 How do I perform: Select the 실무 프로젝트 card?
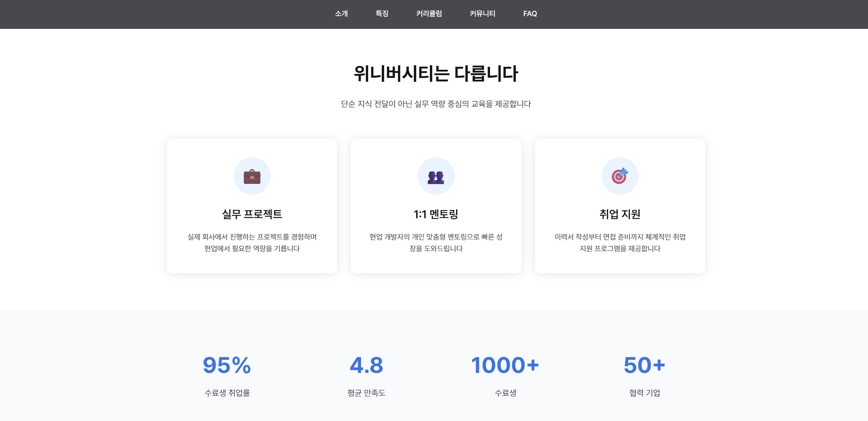(x=252, y=206)
